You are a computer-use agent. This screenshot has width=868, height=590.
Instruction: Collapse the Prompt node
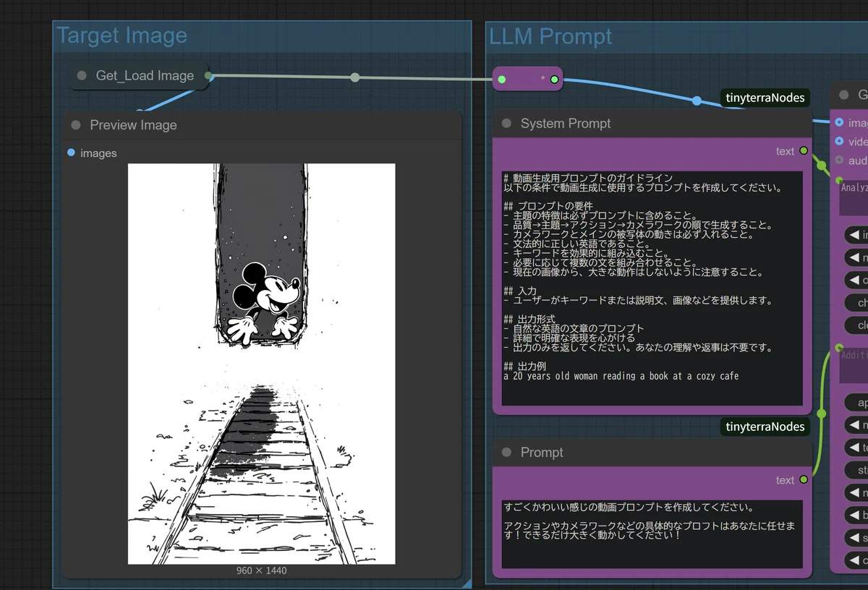coord(506,453)
